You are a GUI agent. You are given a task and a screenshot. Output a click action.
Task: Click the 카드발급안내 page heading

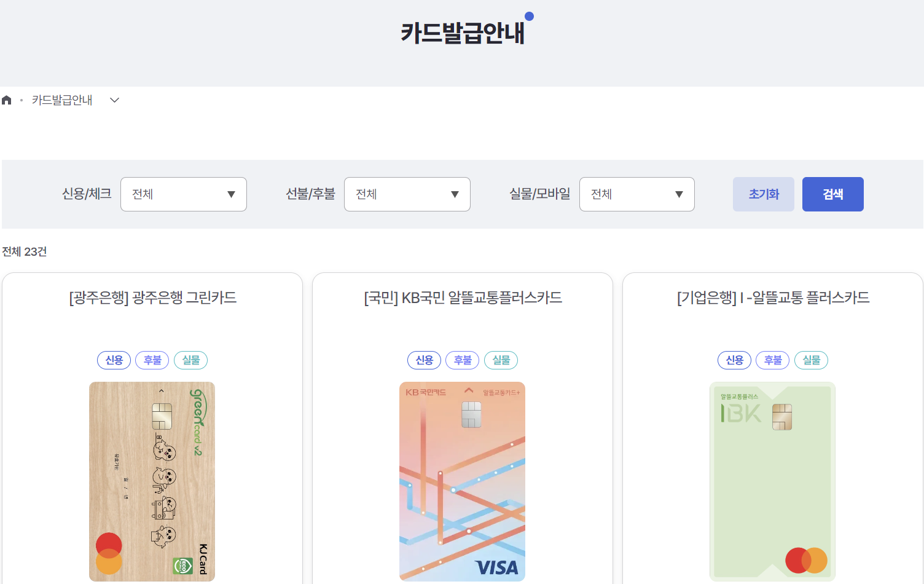coord(463,33)
